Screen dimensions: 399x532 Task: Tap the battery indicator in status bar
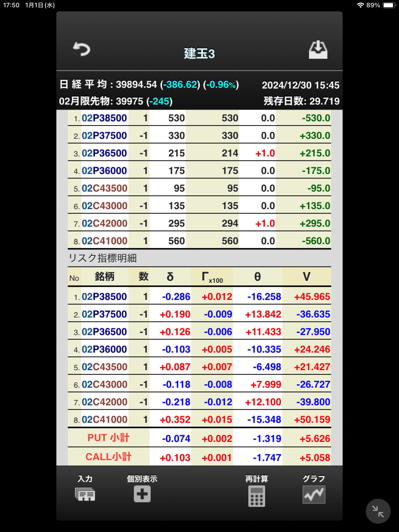click(x=389, y=5)
